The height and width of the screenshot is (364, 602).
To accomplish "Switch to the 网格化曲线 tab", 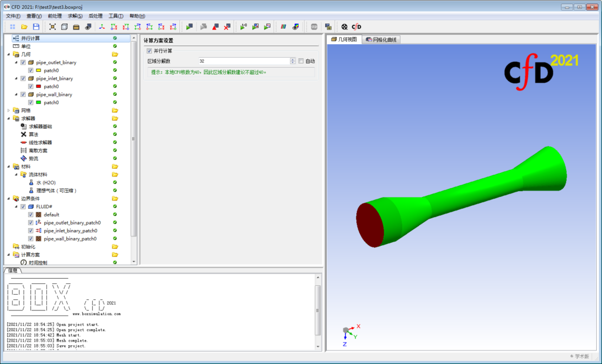I will (x=381, y=39).
